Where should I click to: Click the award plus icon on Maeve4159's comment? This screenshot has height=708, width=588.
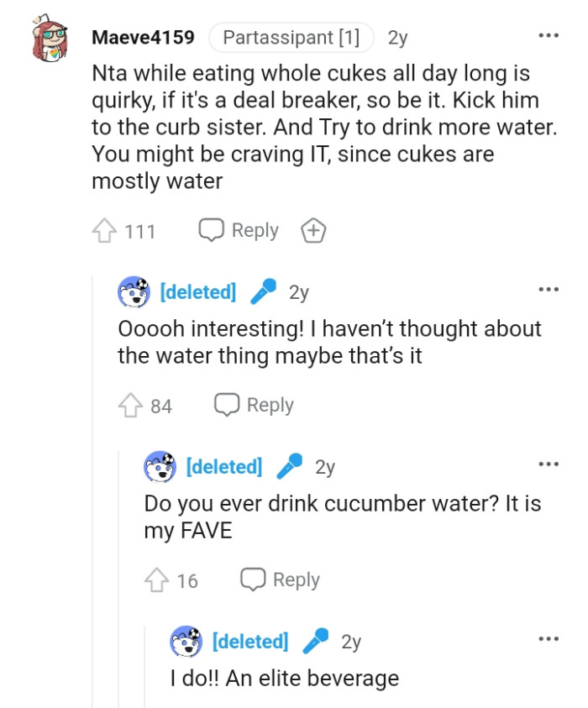coord(313,229)
